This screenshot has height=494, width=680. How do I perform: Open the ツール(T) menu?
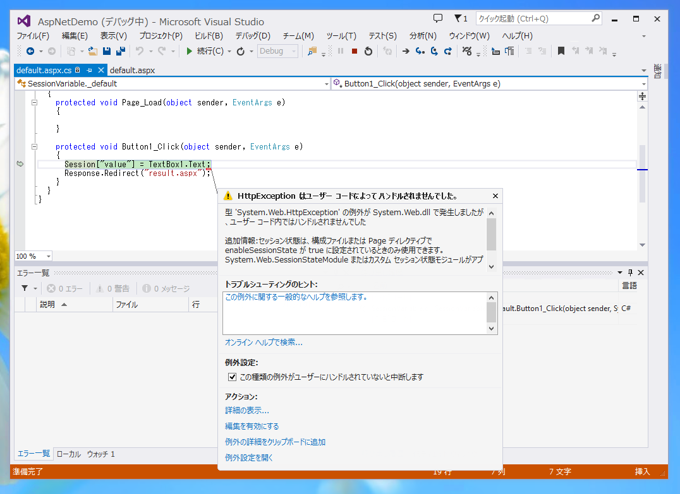point(341,36)
